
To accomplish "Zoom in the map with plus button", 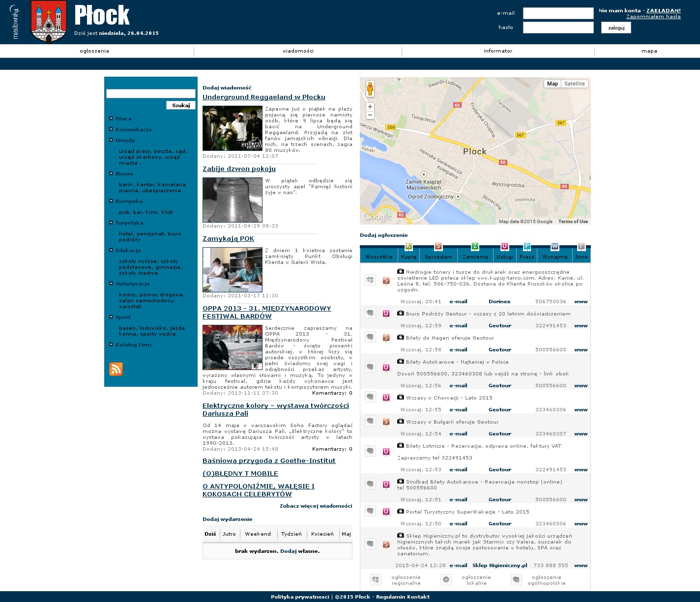I will click(x=370, y=107).
